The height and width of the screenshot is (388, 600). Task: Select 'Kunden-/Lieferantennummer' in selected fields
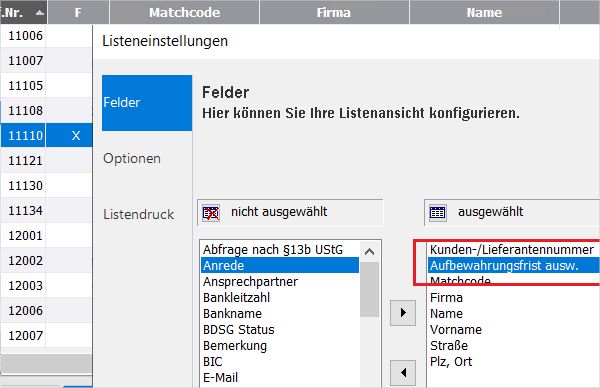pyautogui.click(x=514, y=249)
